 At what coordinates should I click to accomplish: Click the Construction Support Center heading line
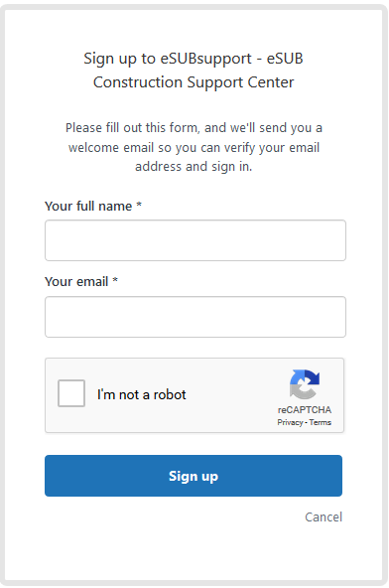[194, 82]
